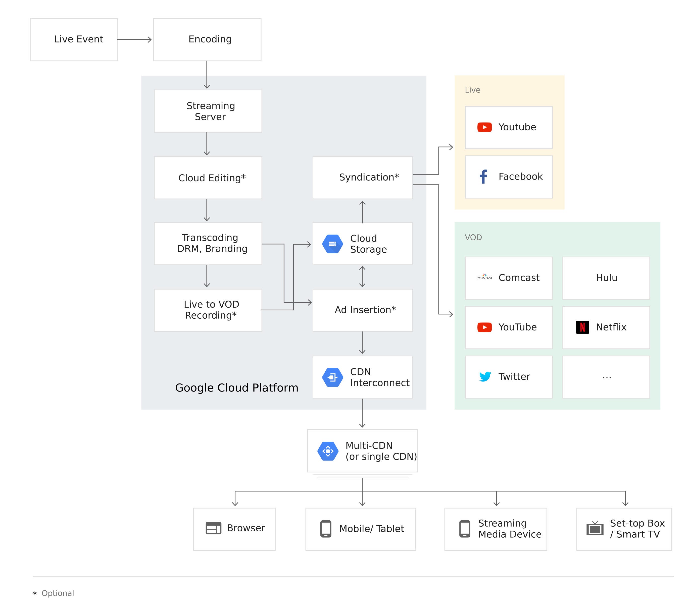Select the Hulu box
The height and width of the screenshot is (616, 691).
[x=606, y=278]
